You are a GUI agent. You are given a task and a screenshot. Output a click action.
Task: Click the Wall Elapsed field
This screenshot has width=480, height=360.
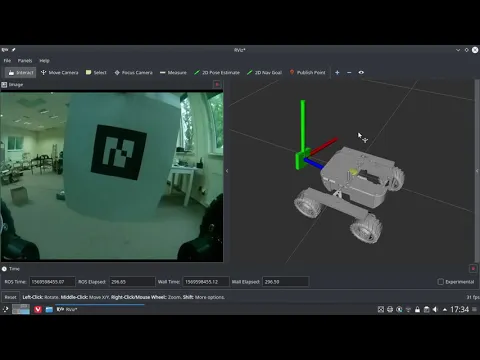285,282
